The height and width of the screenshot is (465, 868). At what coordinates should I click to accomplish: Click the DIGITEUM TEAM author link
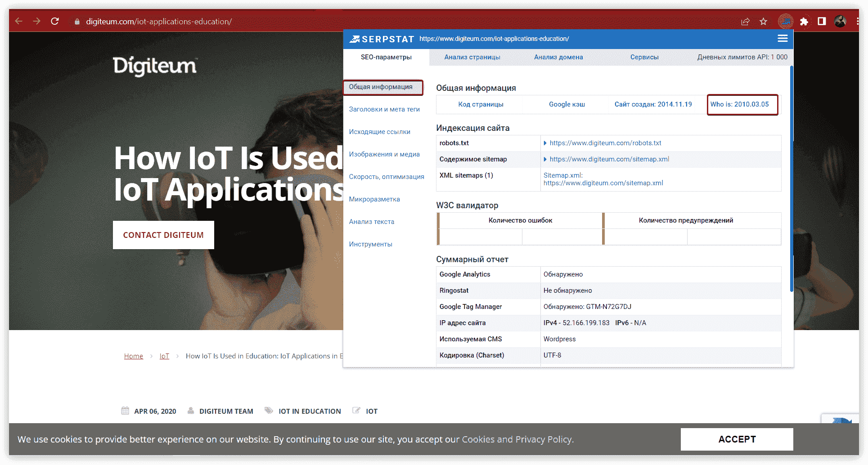[x=226, y=411]
